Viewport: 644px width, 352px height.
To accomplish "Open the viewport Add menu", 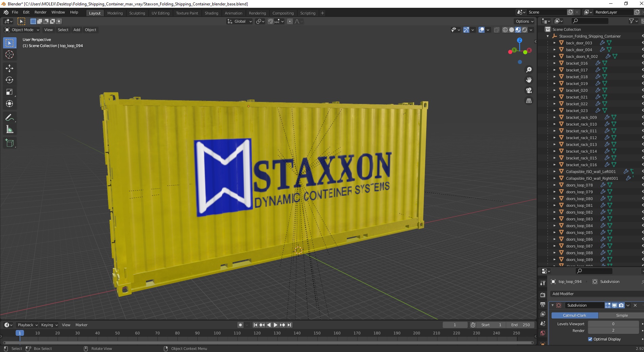I will pos(77,30).
